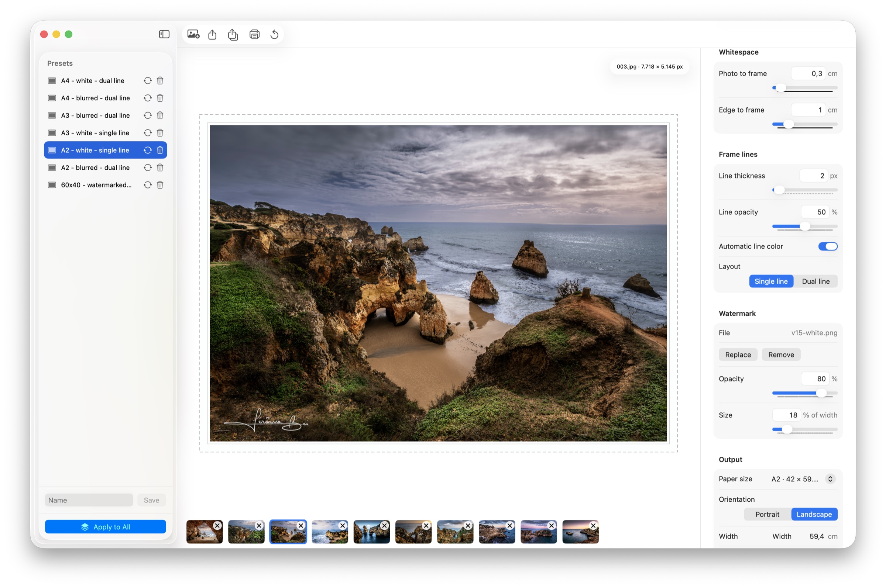Click the export all photos icon

click(x=233, y=35)
